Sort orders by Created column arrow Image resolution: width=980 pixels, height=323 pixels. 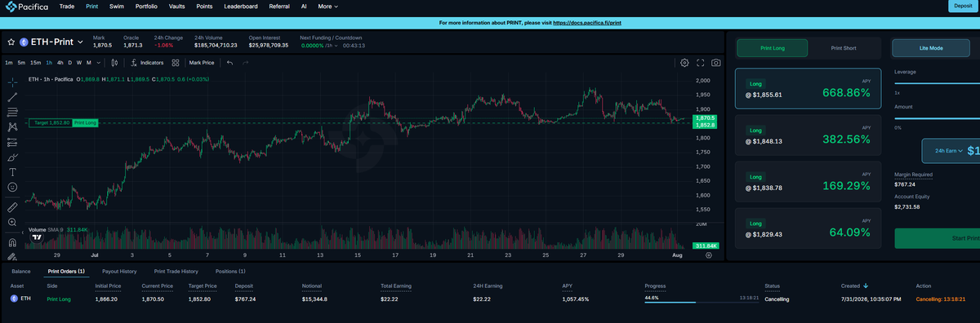click(x=865, y=286)
